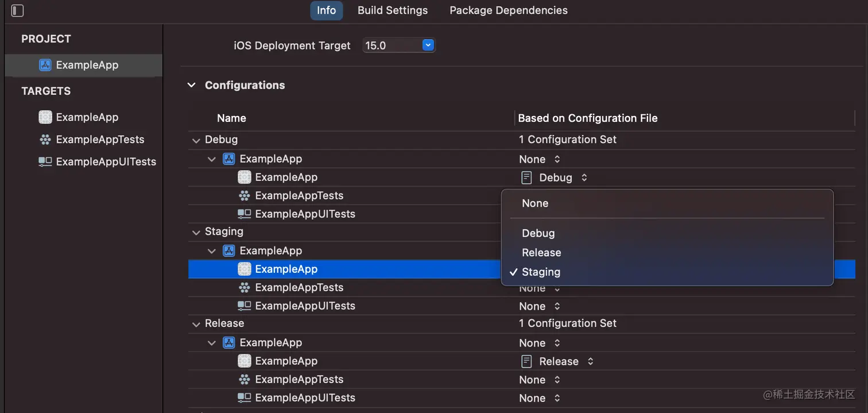Click the config file icon beside Debug
The height and width of the screenshot is (413, 868).
tap(526, 177)
